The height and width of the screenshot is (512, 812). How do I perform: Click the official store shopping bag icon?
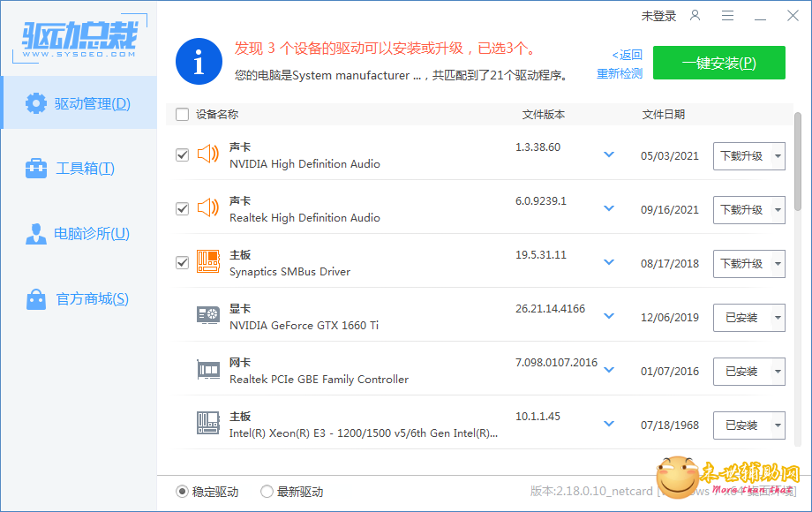click(35, 299)
